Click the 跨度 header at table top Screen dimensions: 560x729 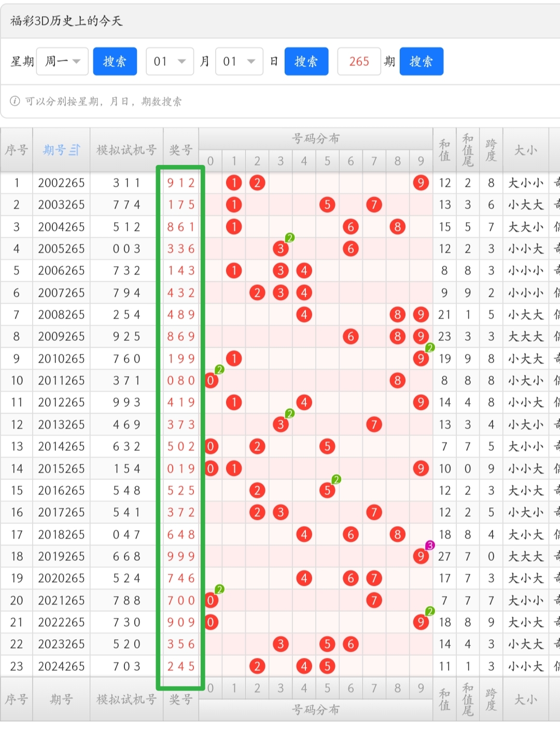(x=491, y=150)
